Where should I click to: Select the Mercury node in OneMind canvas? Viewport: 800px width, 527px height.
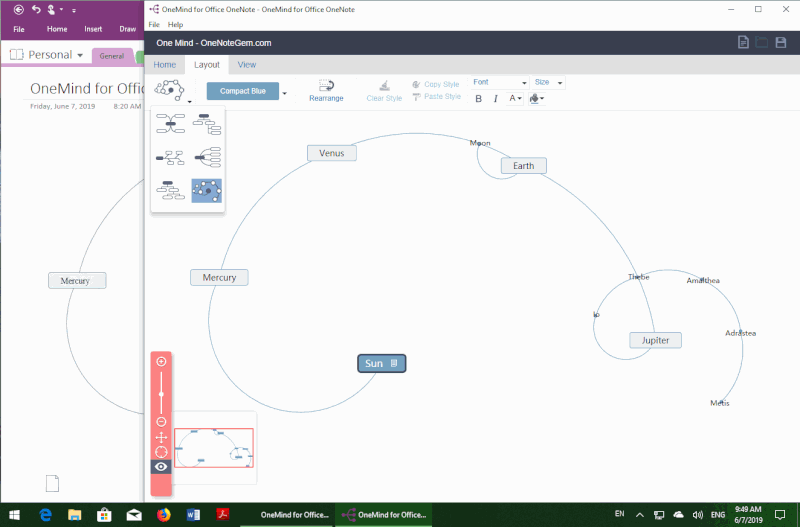219,278
